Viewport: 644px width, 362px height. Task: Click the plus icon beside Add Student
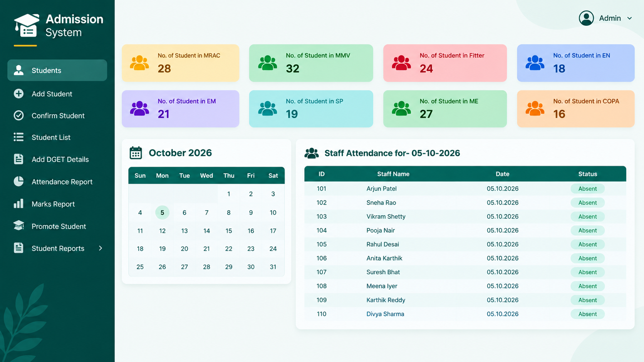pos(18,94)
